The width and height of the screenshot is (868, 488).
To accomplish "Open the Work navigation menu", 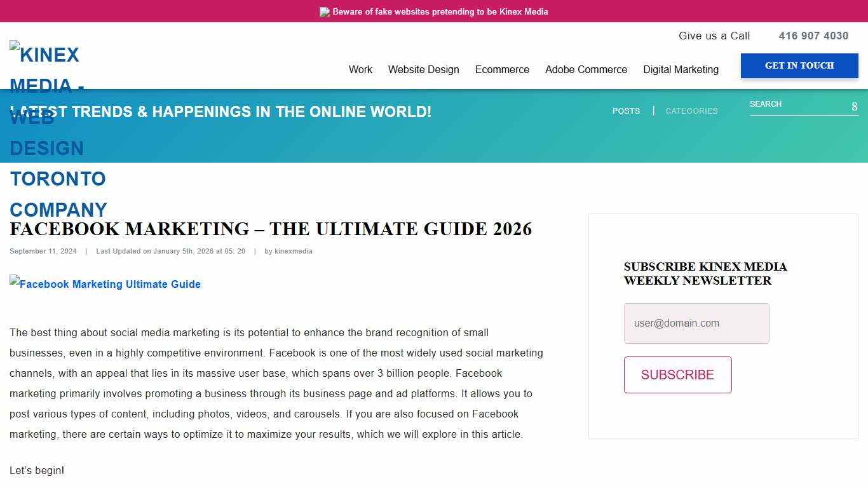I will (x=360, y=70).
